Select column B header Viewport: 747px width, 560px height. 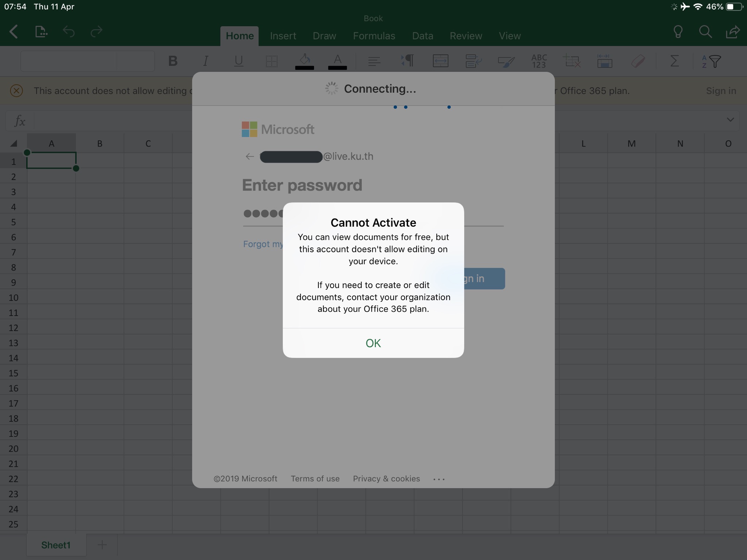(x=100, y=143)
